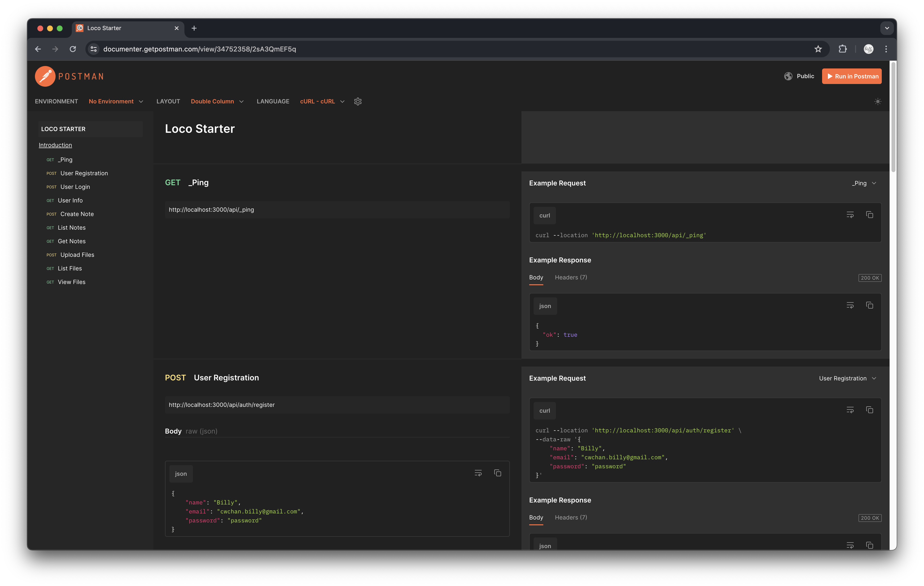Click the GET _Ping section heading

click(x=187, y=182)
